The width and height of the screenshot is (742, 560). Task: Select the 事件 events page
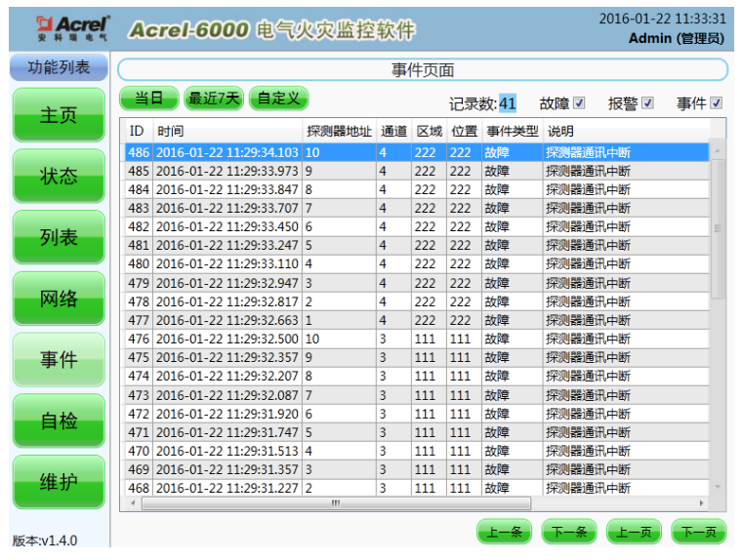pos(59,360)
